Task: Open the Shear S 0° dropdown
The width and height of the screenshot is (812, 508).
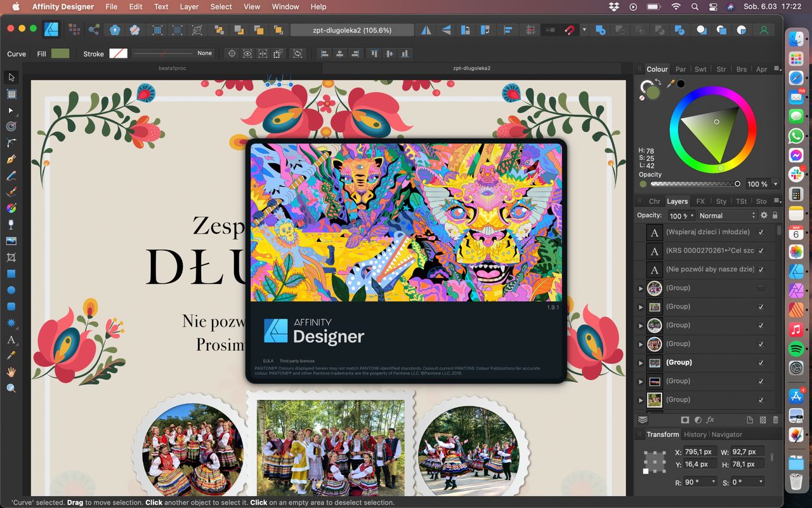Action: click(761, 482)
